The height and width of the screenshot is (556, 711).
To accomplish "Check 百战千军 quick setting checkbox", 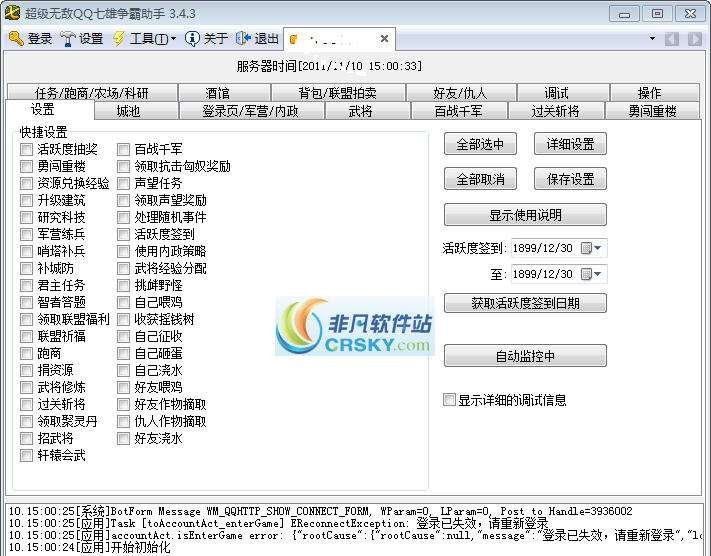I will click(x=123, y=149).
